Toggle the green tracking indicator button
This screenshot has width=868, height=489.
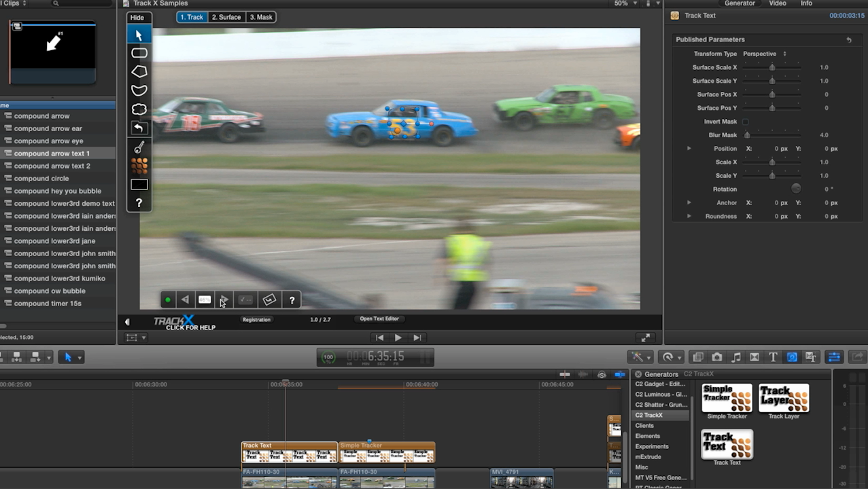pos(167,300)
